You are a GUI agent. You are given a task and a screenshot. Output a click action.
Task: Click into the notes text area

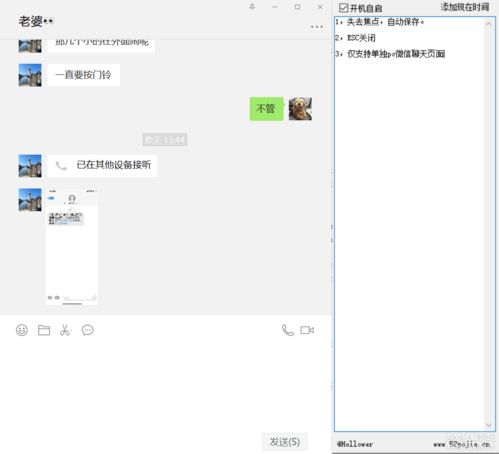tap(409, 224)
